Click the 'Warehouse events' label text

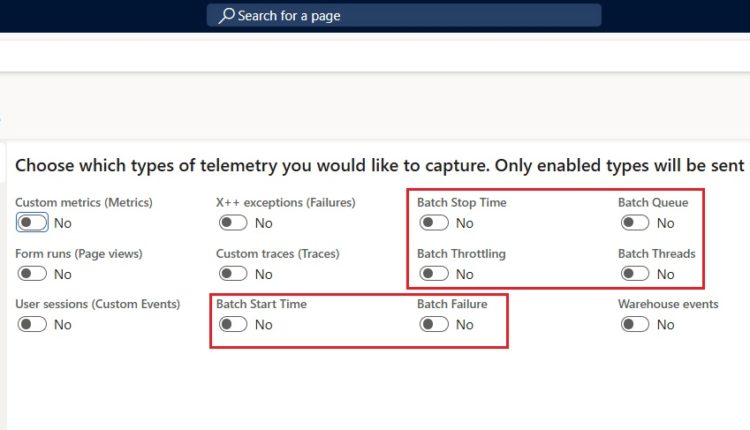click(x=668, y=304)
